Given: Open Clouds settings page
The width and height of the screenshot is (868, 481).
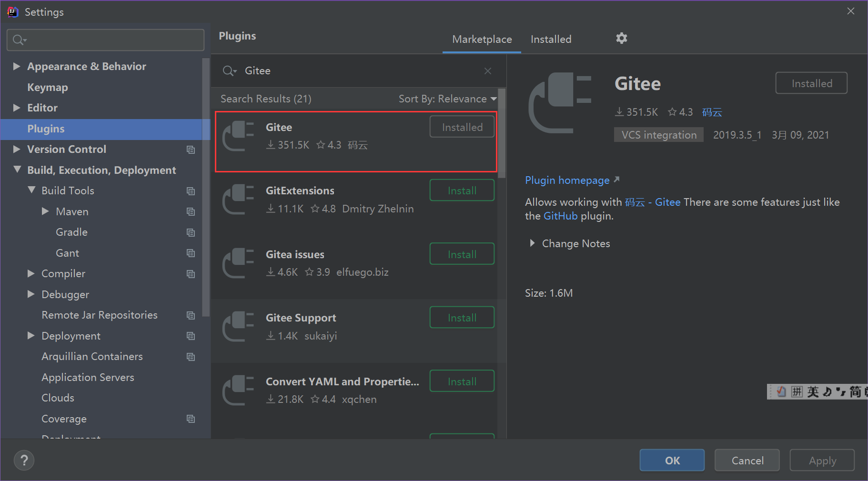Looking at the screenshot, I should point(58,398).
